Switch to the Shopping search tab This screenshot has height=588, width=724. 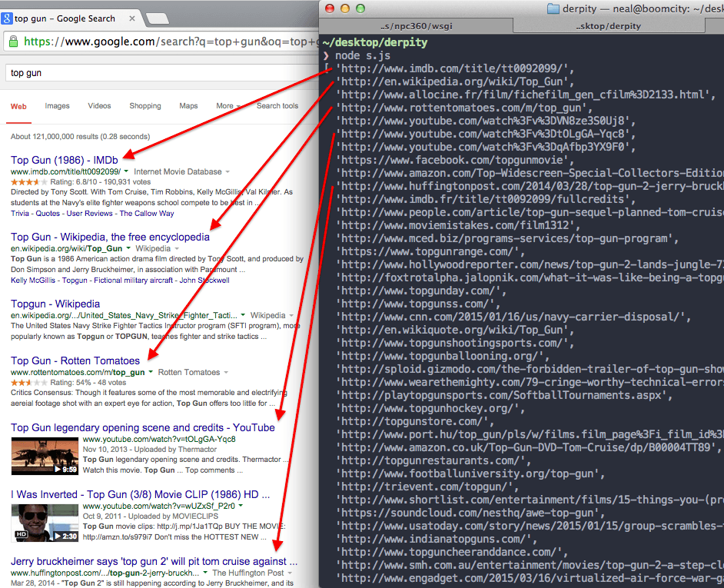(x=145, y=106)
